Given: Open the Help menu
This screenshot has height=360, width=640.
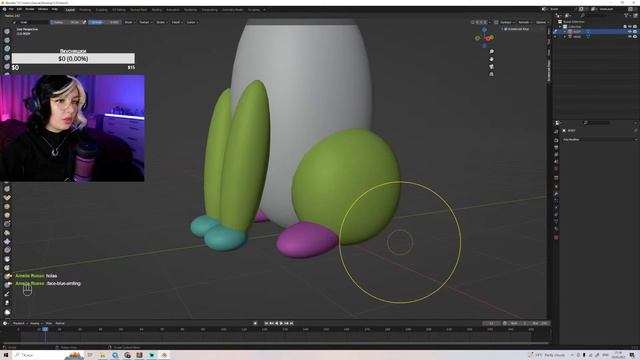Looking at the screenshot, I should click(x=54, y=9).
